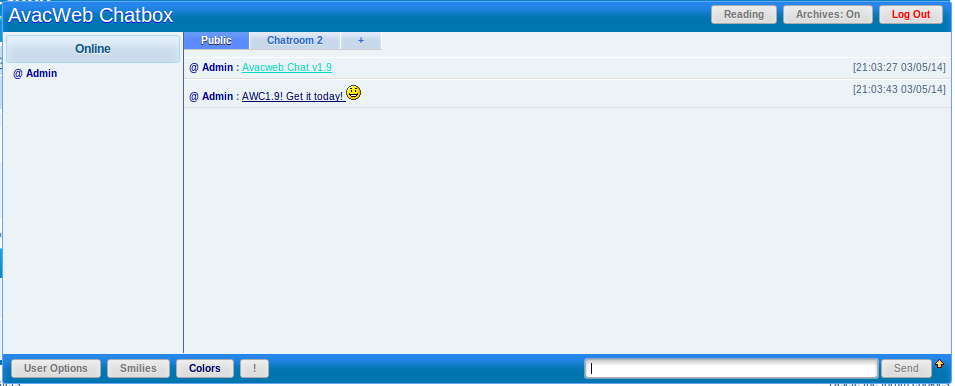Expand User Options panel

tap(56, 368)
